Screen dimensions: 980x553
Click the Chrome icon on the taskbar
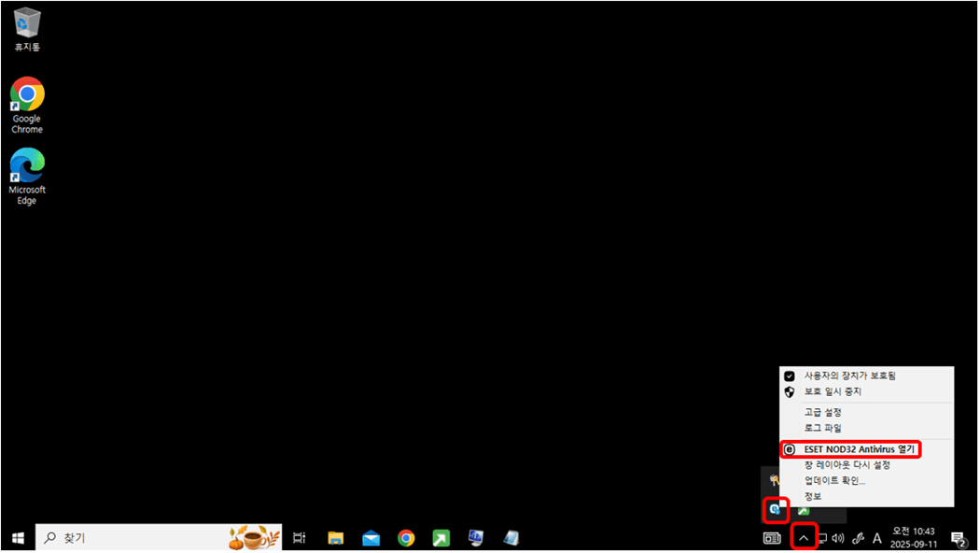coord(406,538)
